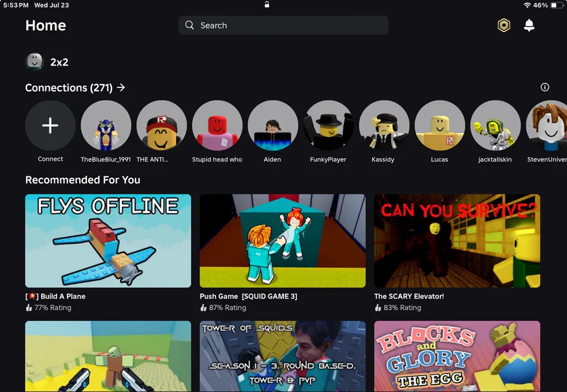
Task: Open THE ANTI... connection avatar
Action: 162,125
